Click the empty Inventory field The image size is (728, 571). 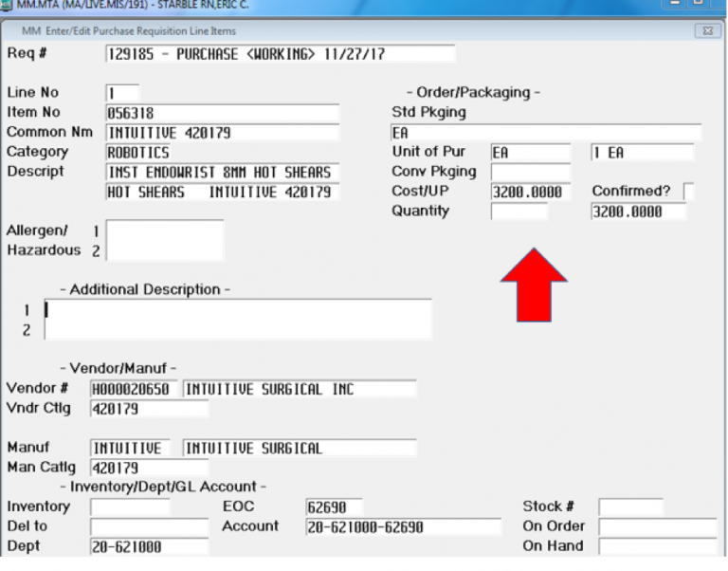(130, 507)
